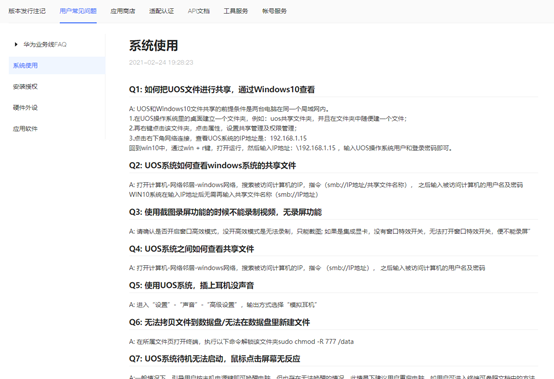Click step 1 在UOS操作系统里的桌面建立一个文件夹
The height and width of the screenshot is (379, 554).
(x=268, y=119)
